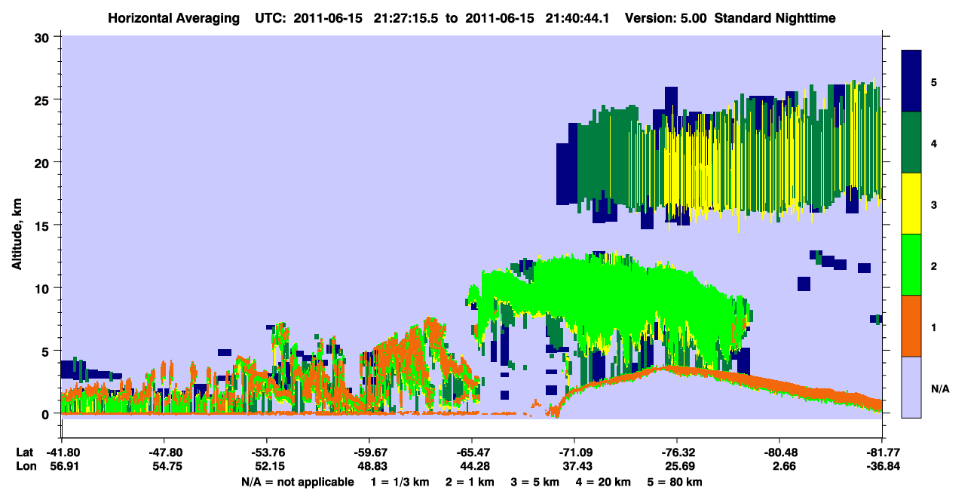The image size is (980, 503).
Task: Click the dark blue colorbar segment labeled 5
Action: tap(911, 81)
